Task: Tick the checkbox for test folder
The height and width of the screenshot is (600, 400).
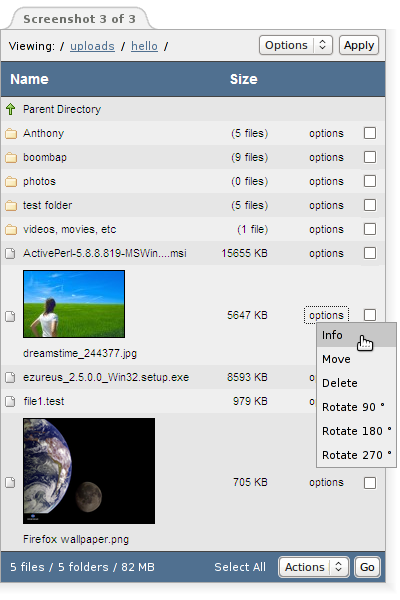Action: [x=370, y=205]
